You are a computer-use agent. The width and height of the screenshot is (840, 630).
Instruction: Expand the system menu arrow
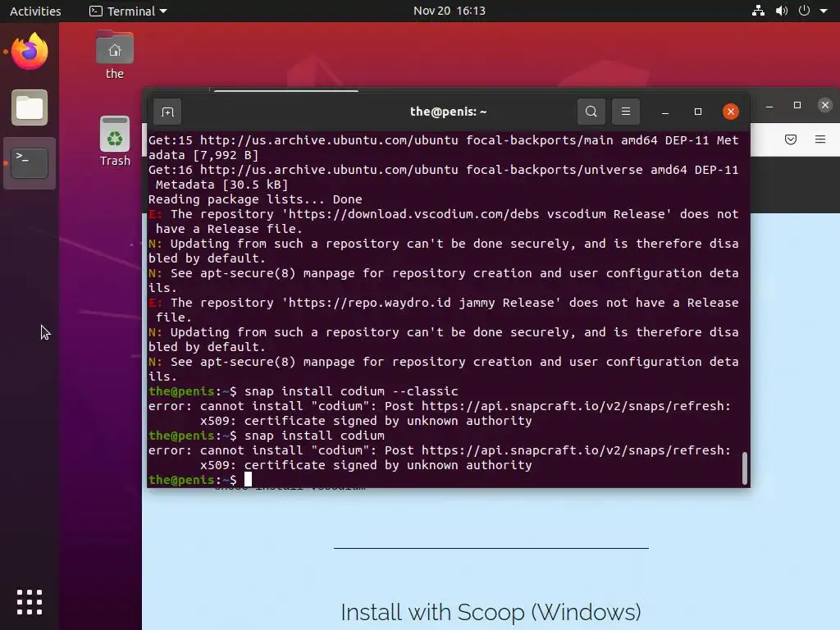click(x=824, y=11)
